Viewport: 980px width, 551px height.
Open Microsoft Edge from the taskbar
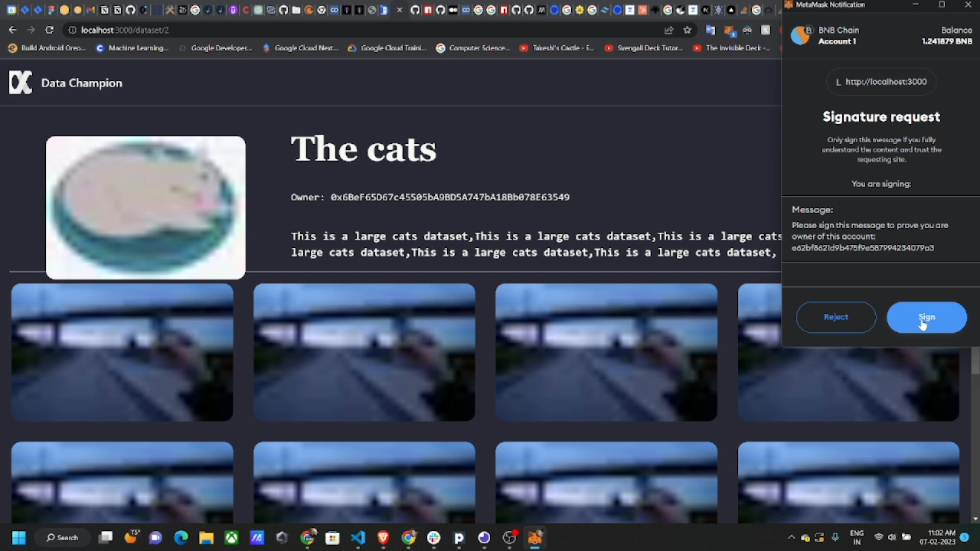181,537
